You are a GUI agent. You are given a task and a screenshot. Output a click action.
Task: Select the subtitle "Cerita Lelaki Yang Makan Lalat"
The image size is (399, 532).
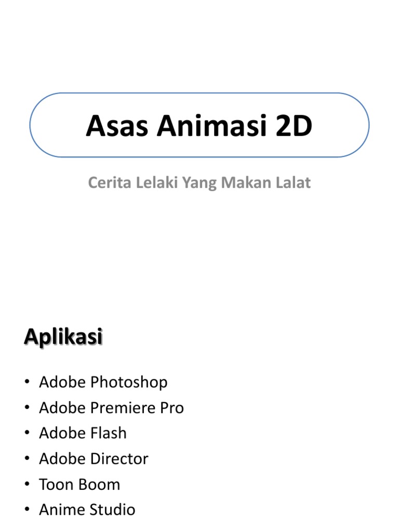point(199,183)
